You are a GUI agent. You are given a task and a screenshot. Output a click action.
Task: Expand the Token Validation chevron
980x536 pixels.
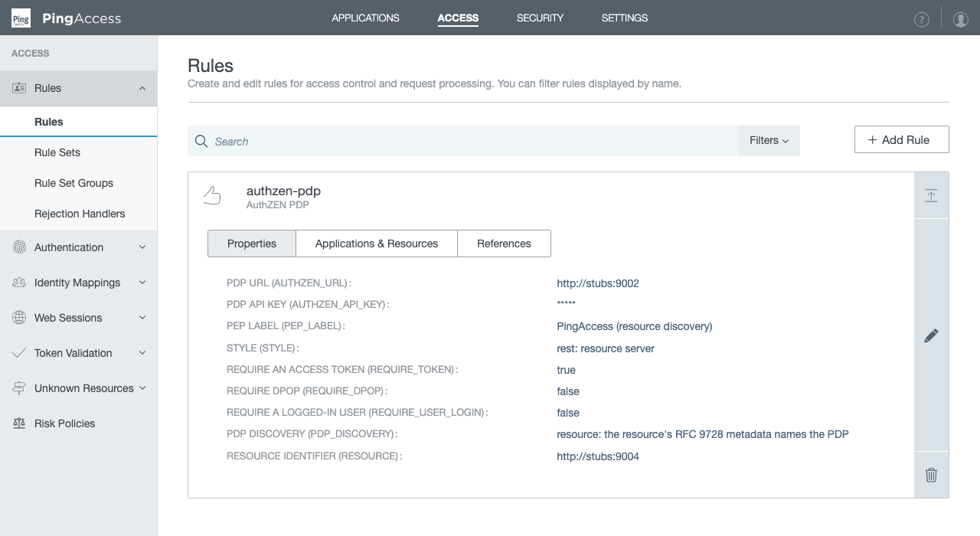[142, 353]
